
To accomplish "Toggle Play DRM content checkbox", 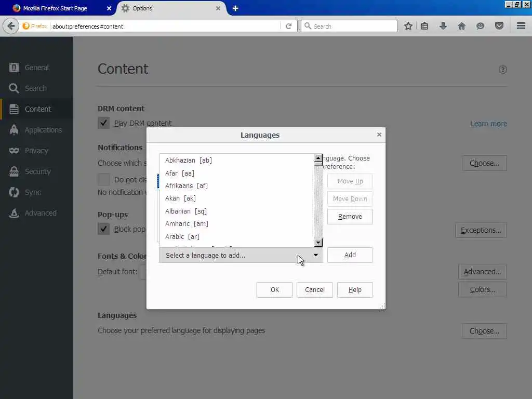I will (x=103, y=123).
